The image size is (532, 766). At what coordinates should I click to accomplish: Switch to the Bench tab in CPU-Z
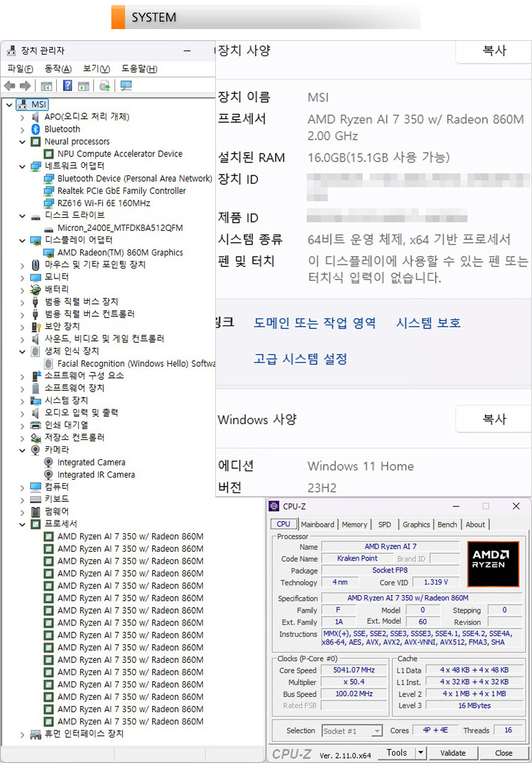[x=447, y=524]
